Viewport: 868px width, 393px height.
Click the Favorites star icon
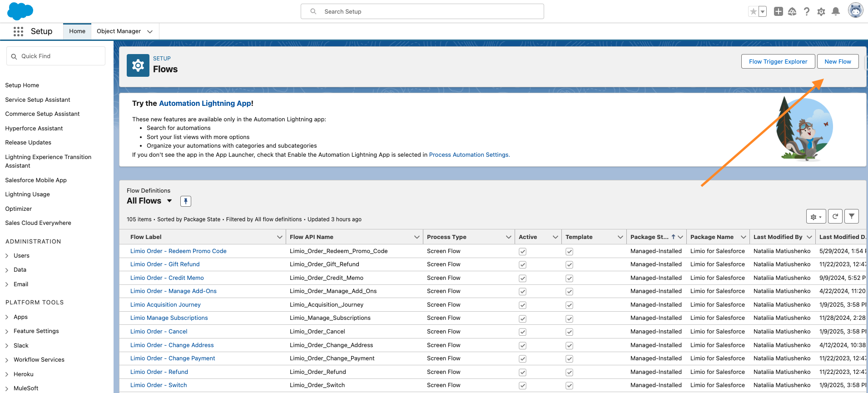[x=754, y=11]
